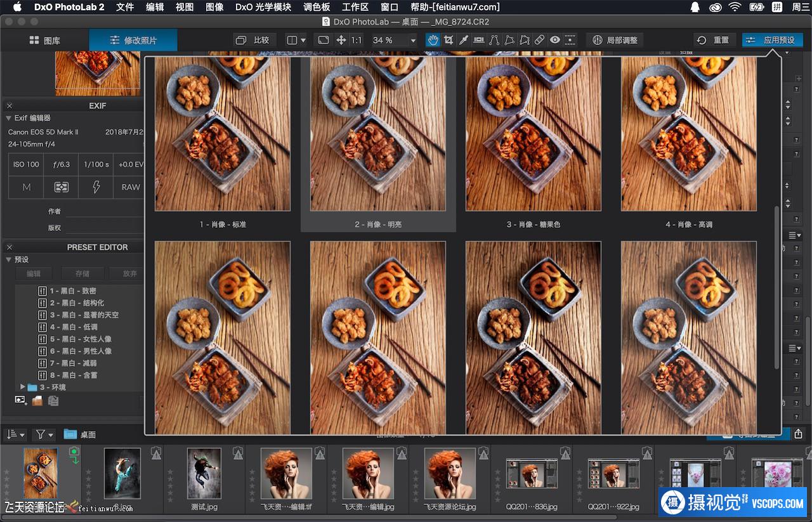The width and height of the screenshot is (812, 522).
Task: Open the filter dropdown in filmstrip bar
Action: [x=44, y=434]
